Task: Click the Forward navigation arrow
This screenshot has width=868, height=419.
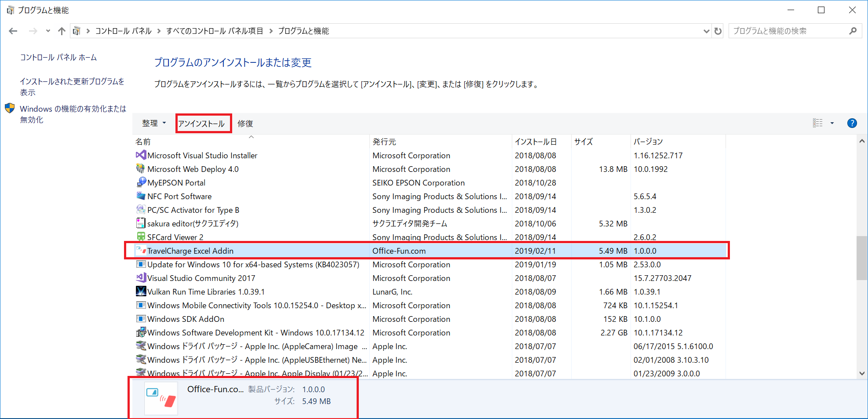Action: (x=33, y=31)
